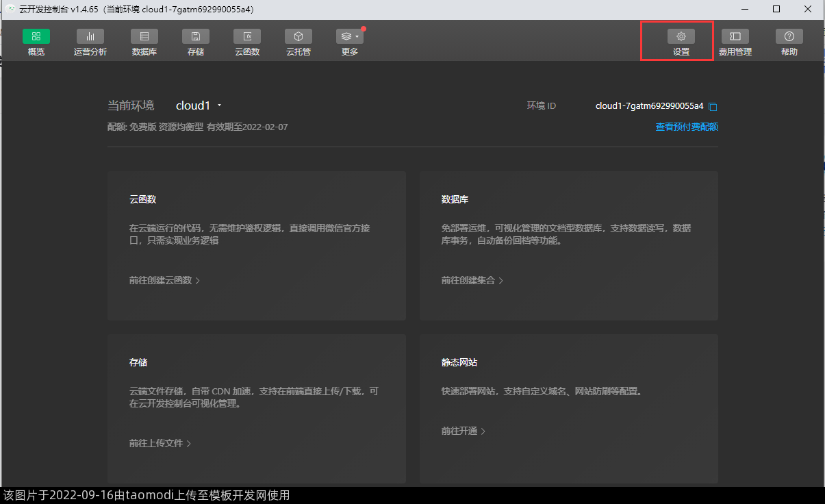
Task: Select the 静态网站 card title
Action: [x=459, y=362]
